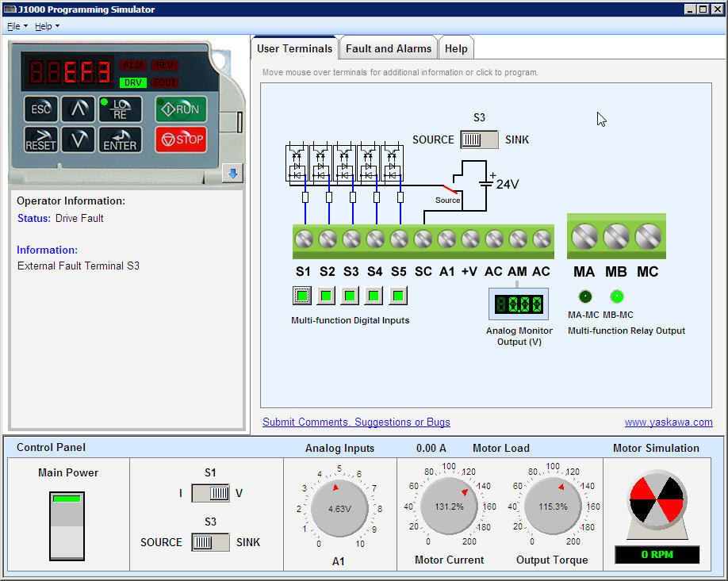Click the up arrow keypad button
The image size is (728, 581).
pyautogui.click(x=78, y=109)
